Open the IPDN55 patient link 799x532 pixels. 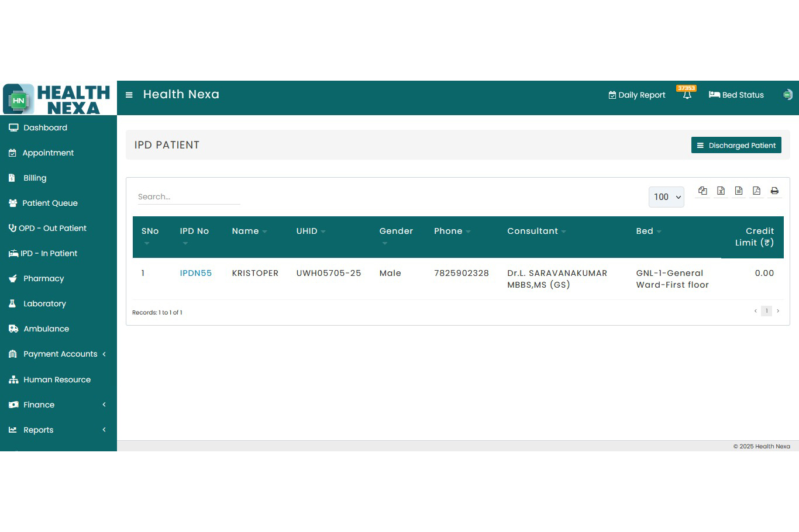click(195, 273)
